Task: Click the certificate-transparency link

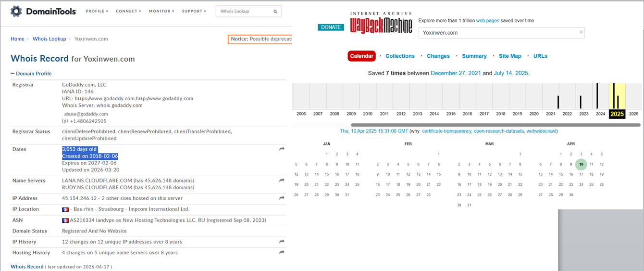Action: pyautogui.click(x=446, y=131)
